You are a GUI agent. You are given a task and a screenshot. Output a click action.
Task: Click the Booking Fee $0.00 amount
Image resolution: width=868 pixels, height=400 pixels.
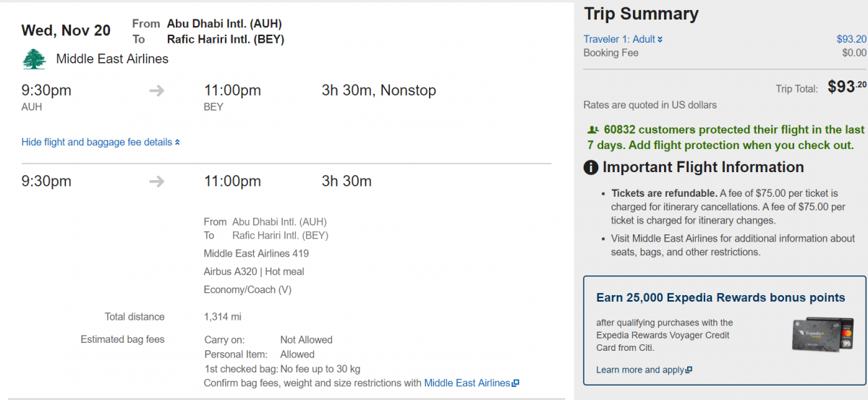(854, 53)
